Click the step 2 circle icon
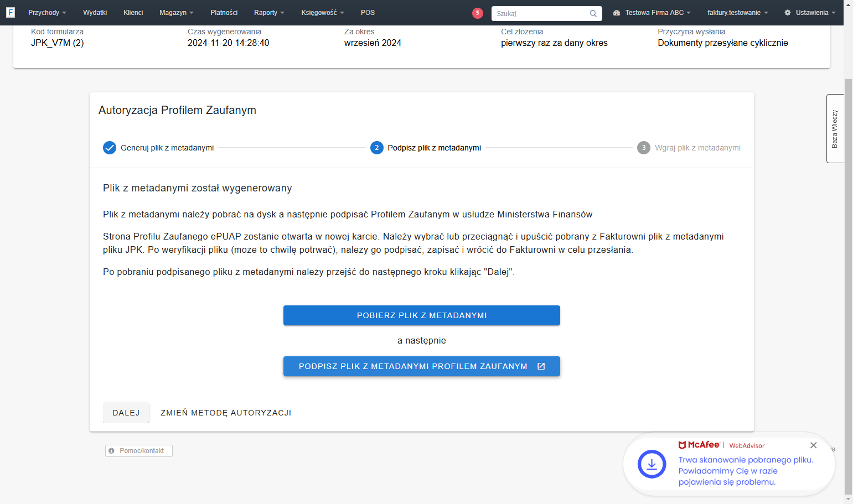The image size is (853, 504). [x=377, y=148]
